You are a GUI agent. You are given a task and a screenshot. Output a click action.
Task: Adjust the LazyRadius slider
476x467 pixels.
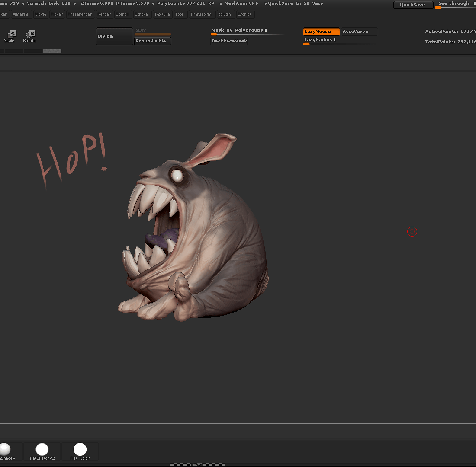[340, 41]
